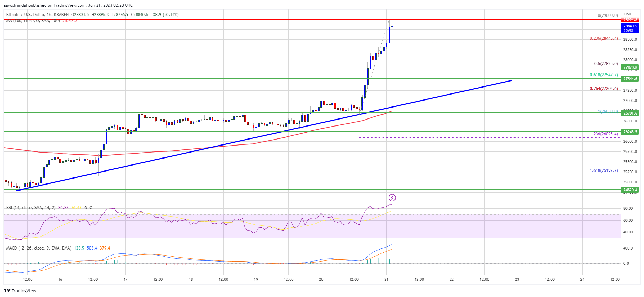Click the date label 16 on time axis

[x=60, y=280]
